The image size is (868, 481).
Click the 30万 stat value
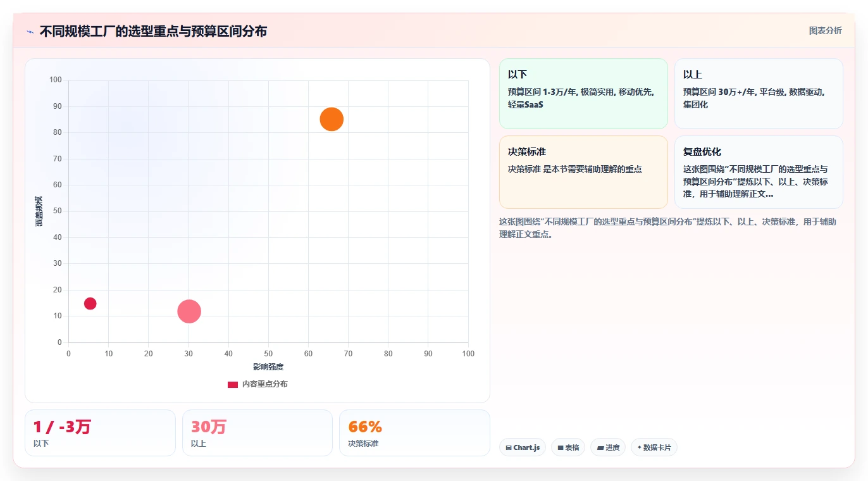pyautogui.click(x=209, y=427)
